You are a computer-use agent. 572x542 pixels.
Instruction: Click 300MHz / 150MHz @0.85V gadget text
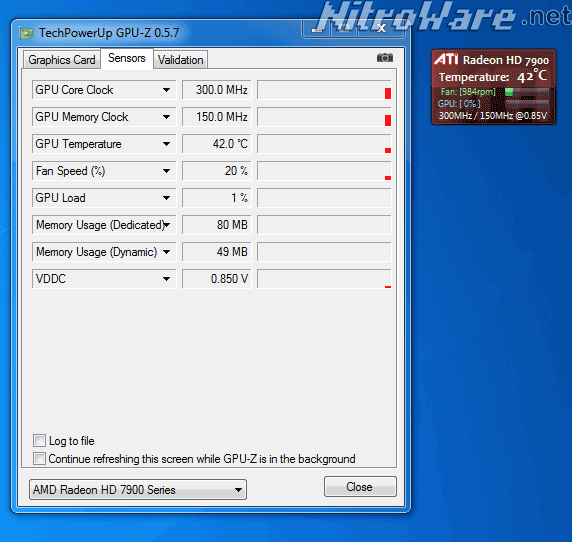pos(492,116)
